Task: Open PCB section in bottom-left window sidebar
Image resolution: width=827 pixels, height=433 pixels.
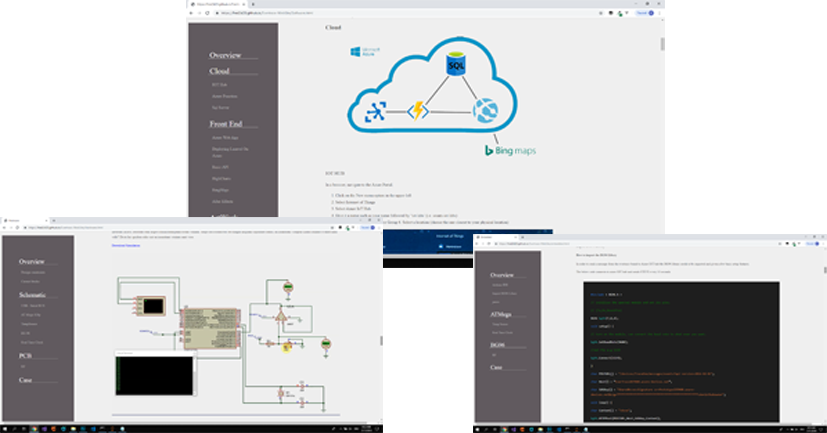Action: 25,356
